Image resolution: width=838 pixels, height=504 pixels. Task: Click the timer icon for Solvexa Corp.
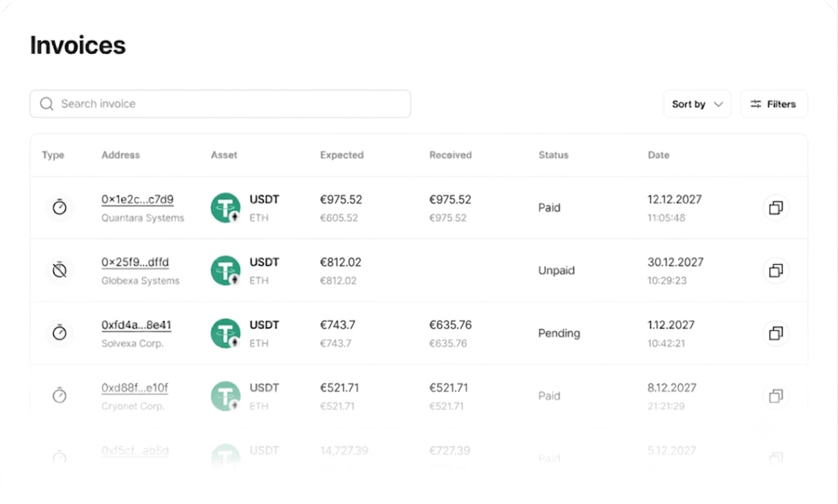click(59, 332)
